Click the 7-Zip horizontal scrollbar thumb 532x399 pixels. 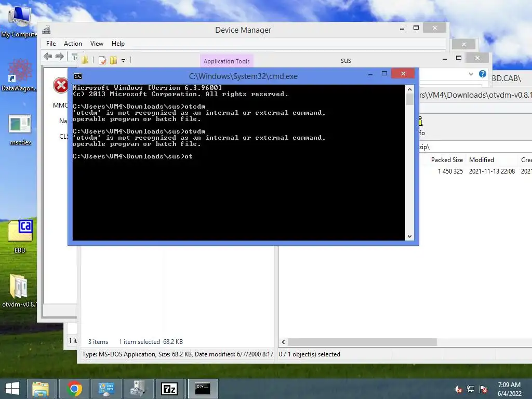click(362, 342)
